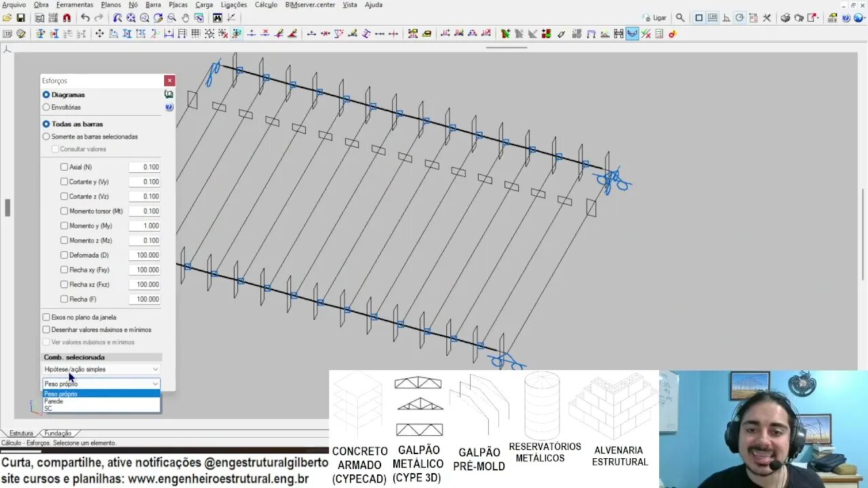
Task: Click the export arrow icon in top toolbar
Action: click(x=812, y=18)
